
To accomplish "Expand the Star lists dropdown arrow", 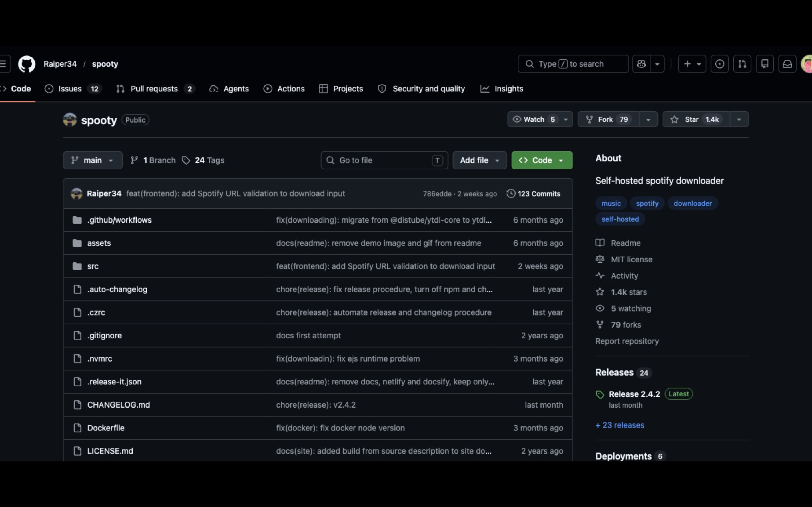I will pyautogui.click(x=739, y=120).
